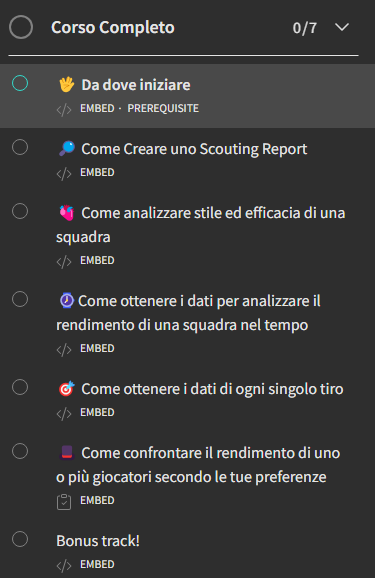The image size is (375, 578).
Task: Click the 0/7 progress counter
Action: tap(305, 28)
